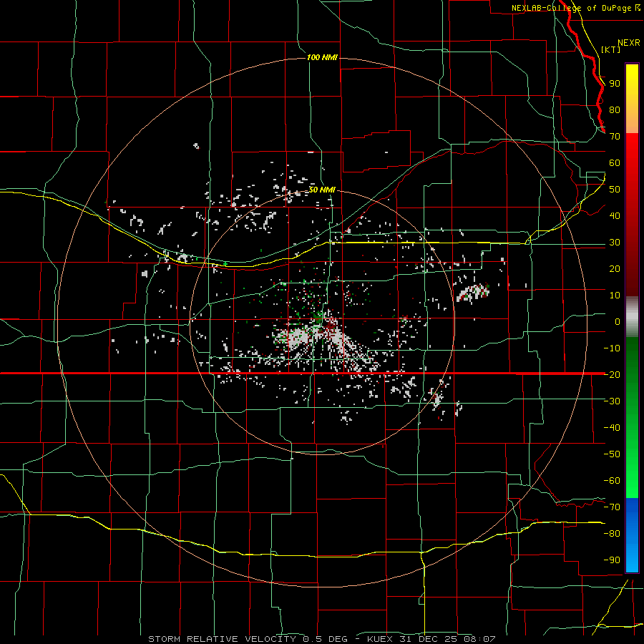Click the dark green band beside negative 20
This screenshot has height=644, width=644.
[x=632, y=374]
